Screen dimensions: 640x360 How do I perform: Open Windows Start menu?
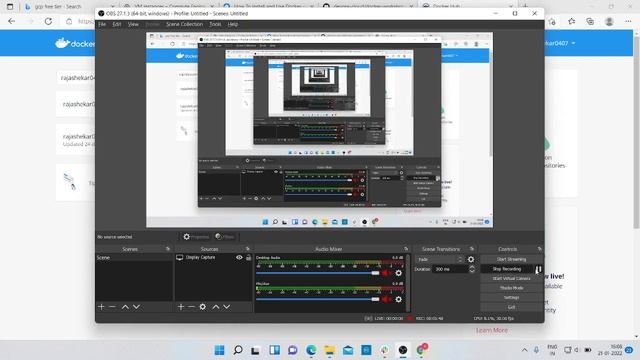220,350
